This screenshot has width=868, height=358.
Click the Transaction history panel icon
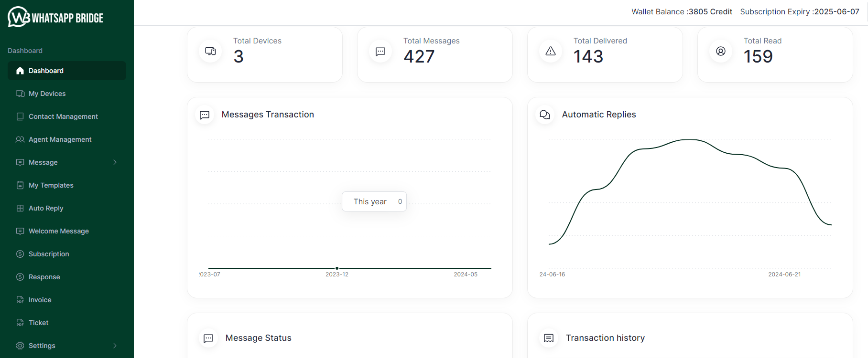(549, 338)
